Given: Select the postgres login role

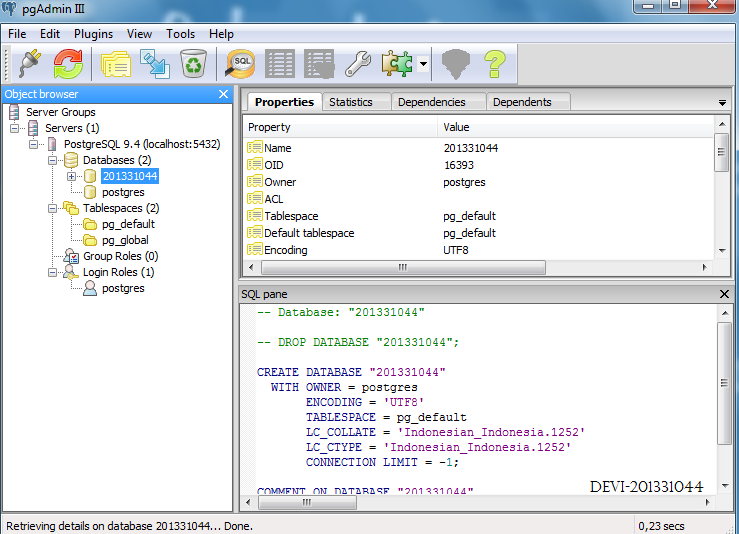Looking at the screenshot, I should tap(123, 288).
